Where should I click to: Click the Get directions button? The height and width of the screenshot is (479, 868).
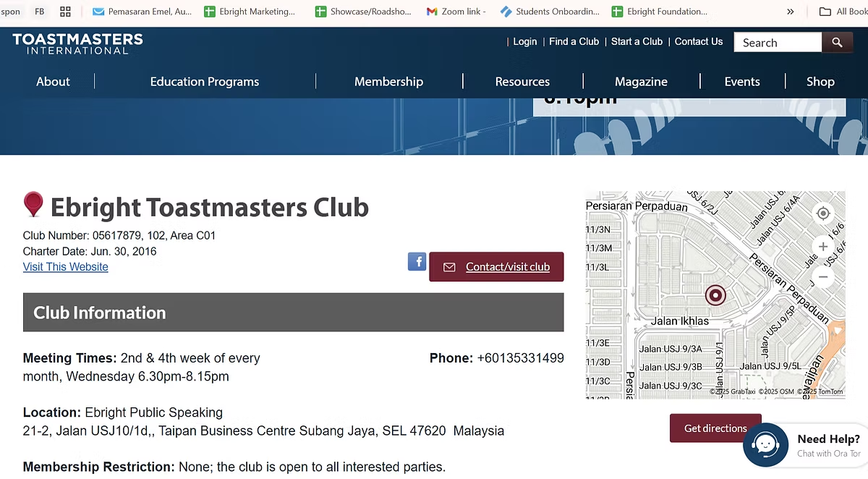715,428
